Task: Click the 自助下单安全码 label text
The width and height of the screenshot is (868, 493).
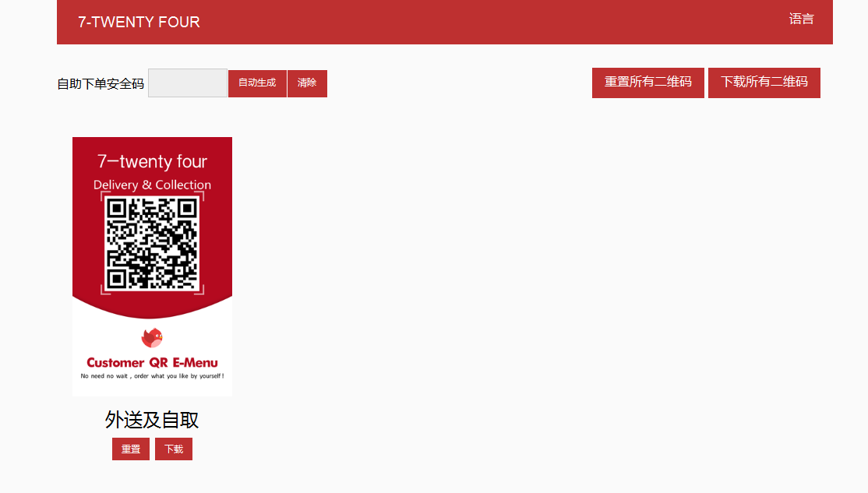Action: (101, 84)
